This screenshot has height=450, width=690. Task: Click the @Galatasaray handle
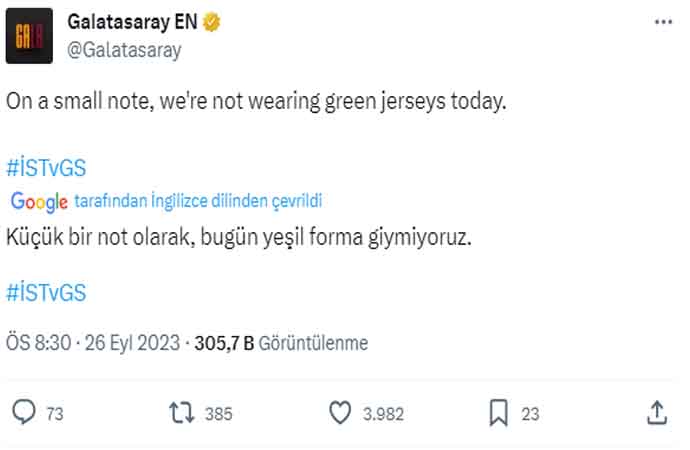[123, 48]
